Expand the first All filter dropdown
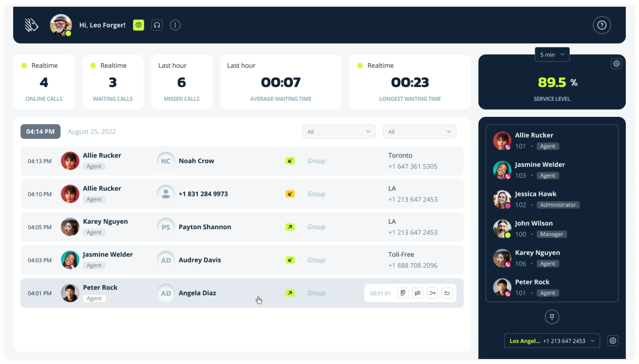 click(x=338, y=131)
